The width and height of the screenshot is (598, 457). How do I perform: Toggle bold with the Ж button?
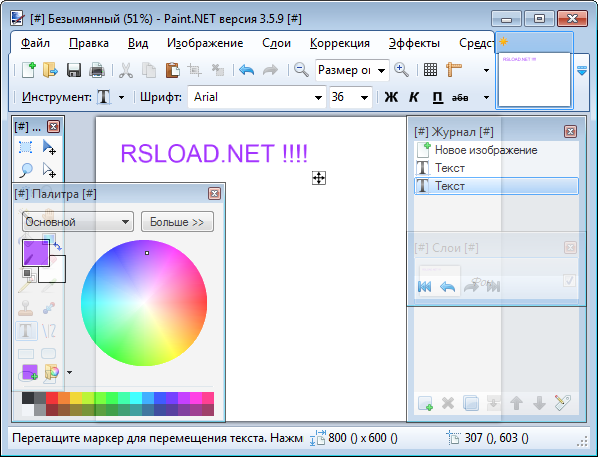coord(391,97)
